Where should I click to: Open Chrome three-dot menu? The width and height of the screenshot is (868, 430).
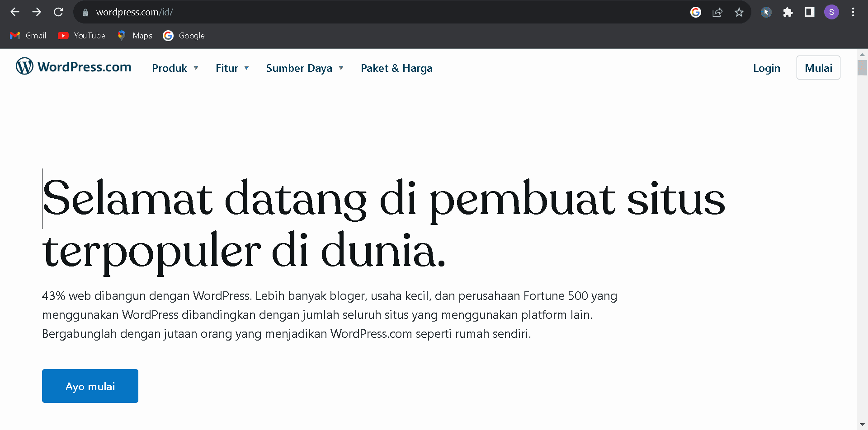tap(853, 12)
